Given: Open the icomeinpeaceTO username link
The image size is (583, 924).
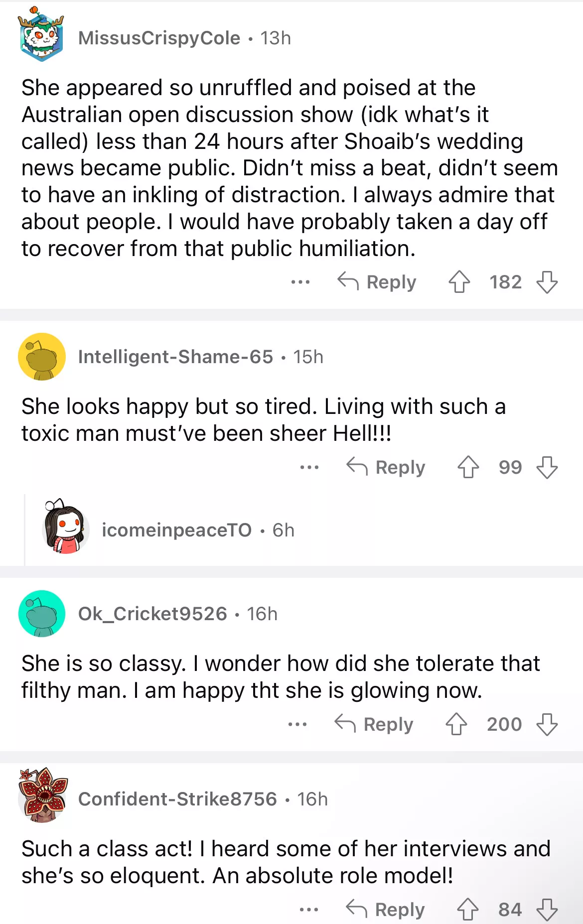Looking at the screenshot, I should click(176, 530).
